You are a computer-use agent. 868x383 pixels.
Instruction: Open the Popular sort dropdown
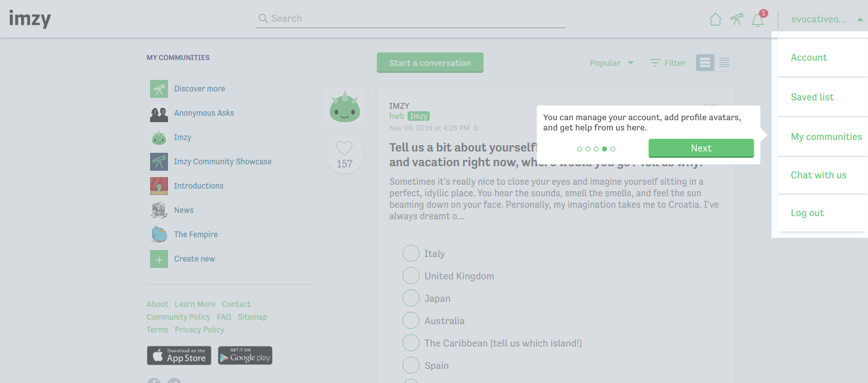click(611, 63)
